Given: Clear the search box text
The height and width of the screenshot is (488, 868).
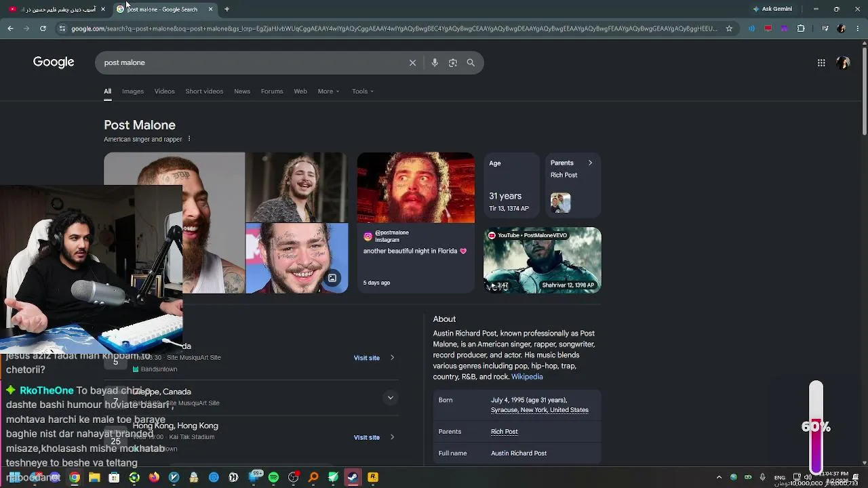Looking at the screenshot, I should pyautogui.click(x=412, y=62).
